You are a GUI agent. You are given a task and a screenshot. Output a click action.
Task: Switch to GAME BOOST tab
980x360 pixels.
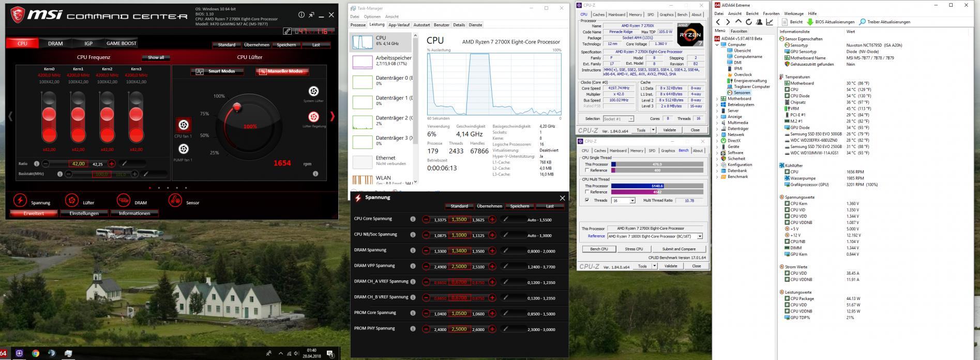click(122, 43)
